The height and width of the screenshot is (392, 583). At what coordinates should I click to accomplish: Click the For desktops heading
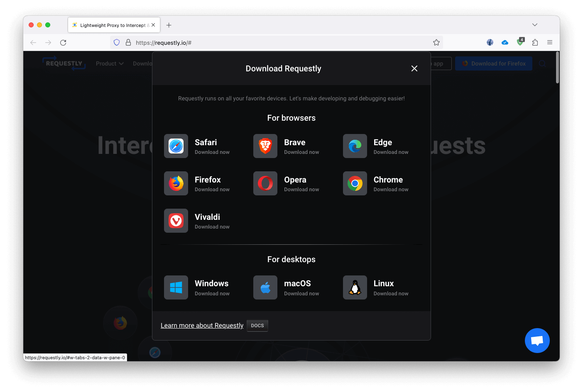(x=291, y=259)
